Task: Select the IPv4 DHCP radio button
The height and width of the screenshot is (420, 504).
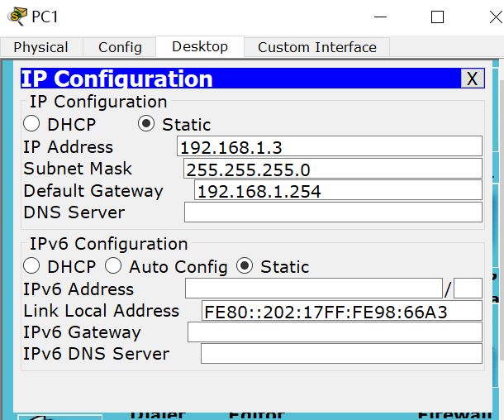Action: click(x=31, y=124)
